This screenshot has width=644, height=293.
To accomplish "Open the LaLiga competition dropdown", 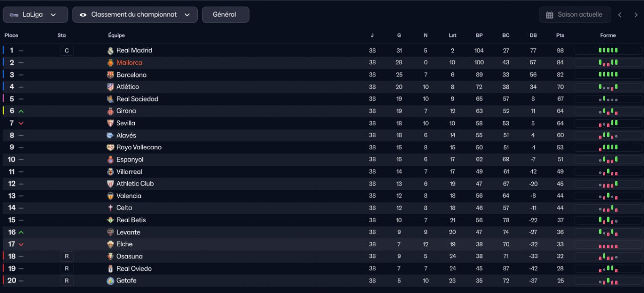I will (35, 15).
